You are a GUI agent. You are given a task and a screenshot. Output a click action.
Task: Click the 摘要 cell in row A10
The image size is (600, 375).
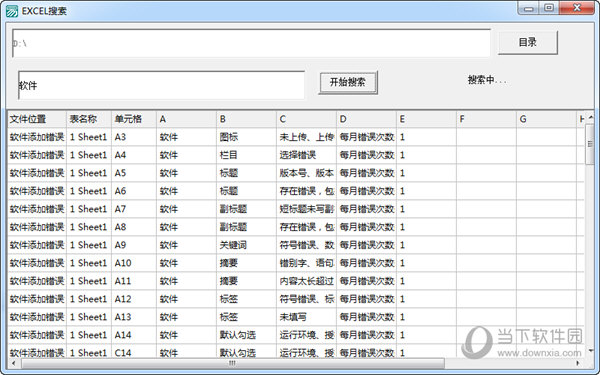click(x=246, y=263)
